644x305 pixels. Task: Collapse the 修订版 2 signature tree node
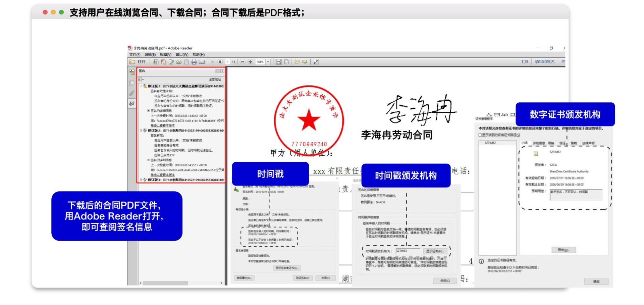141,131
